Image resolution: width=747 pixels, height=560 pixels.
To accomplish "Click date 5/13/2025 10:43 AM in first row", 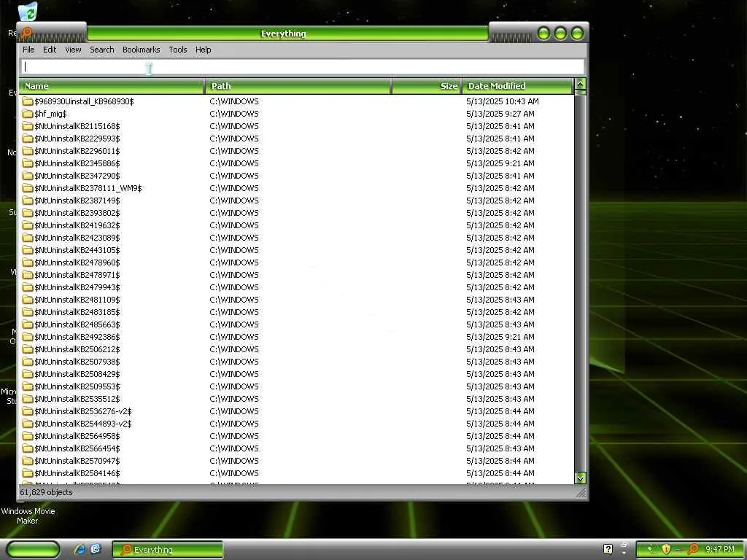I will [502, 101].
